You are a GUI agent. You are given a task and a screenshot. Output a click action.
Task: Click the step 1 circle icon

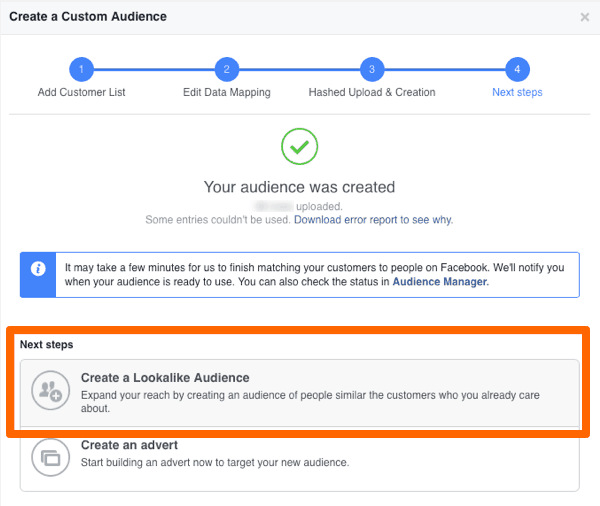pos(81,69)
